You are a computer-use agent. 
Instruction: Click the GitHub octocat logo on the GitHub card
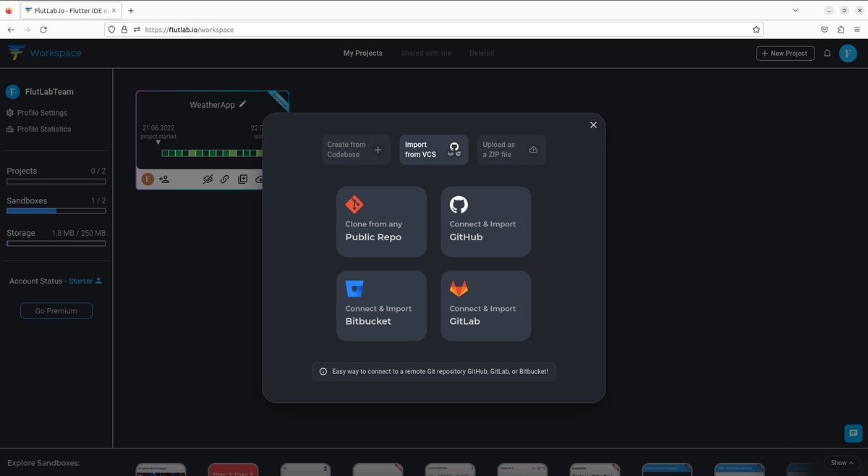tap(459, 204)
